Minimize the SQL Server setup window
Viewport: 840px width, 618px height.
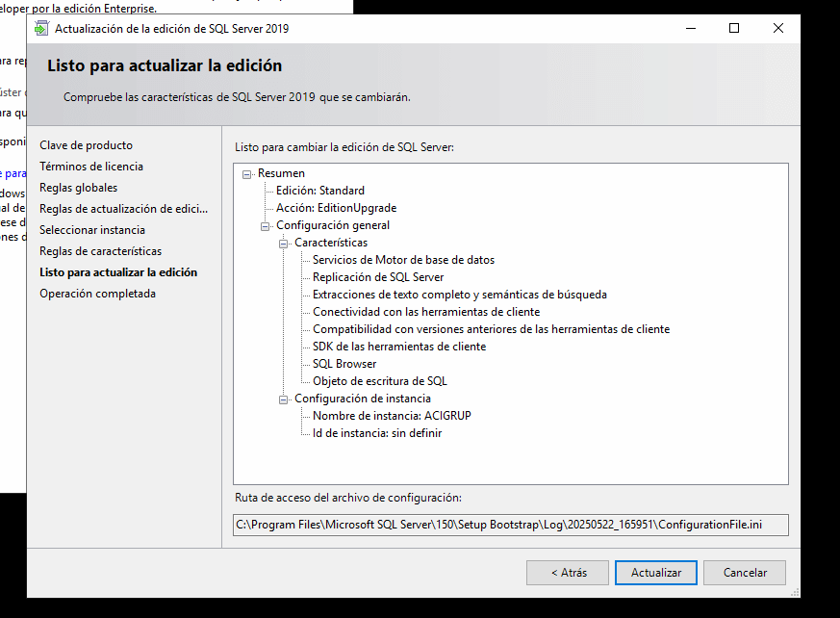click(x=691, y=29)
